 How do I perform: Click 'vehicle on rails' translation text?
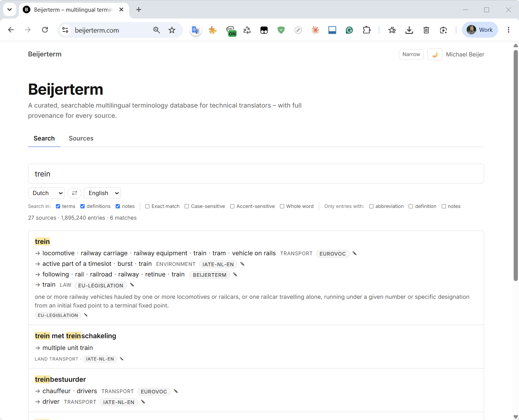click(x=254, y=253)
